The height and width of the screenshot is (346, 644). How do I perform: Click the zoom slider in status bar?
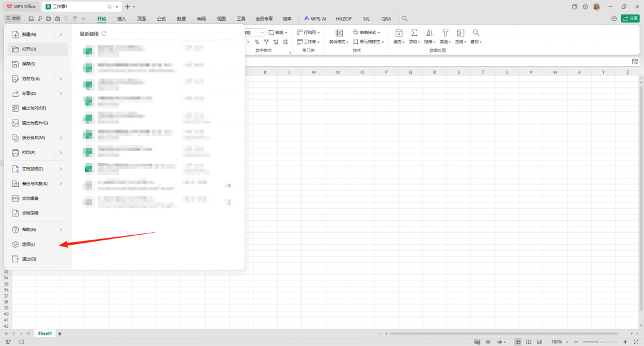coord(601,342)
